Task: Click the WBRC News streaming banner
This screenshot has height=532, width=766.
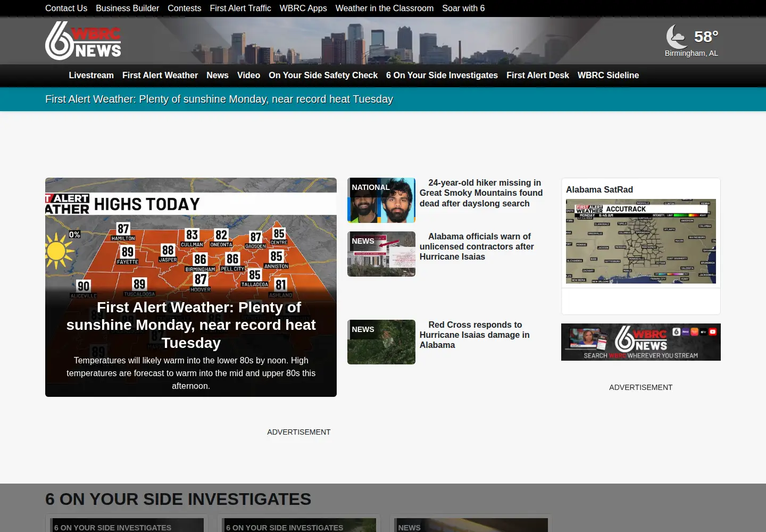Action: [x=641, y=342]
